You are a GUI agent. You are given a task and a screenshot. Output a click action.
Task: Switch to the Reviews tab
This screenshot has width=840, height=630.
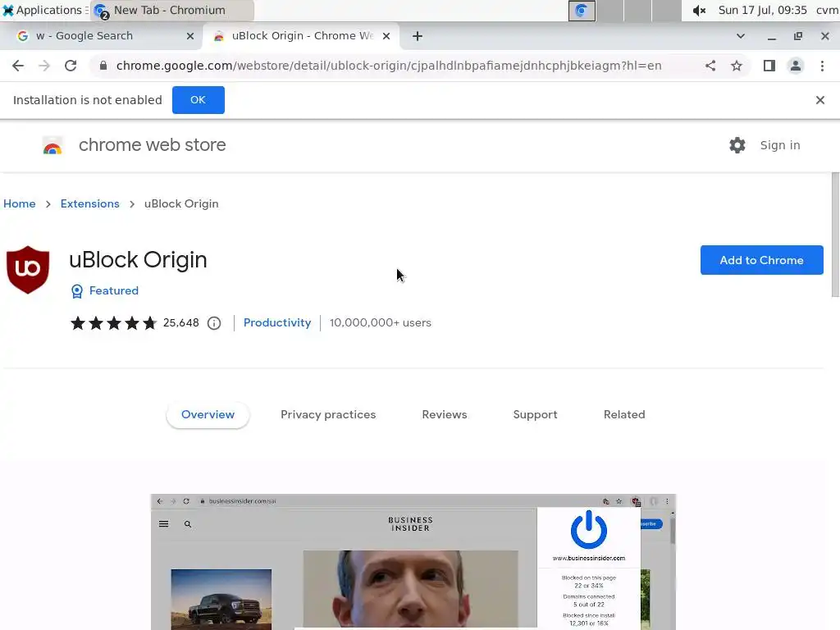444,414
